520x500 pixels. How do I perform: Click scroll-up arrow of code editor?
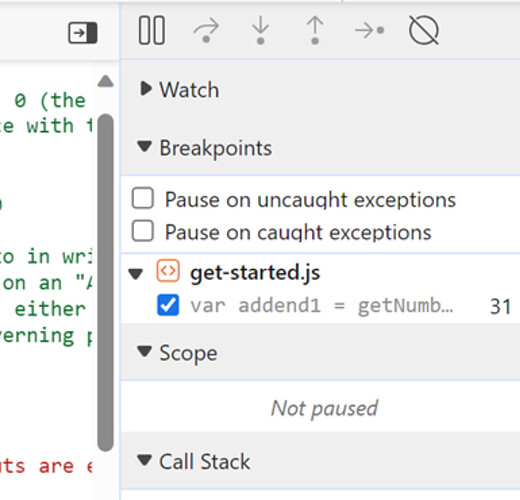[106, 81]
